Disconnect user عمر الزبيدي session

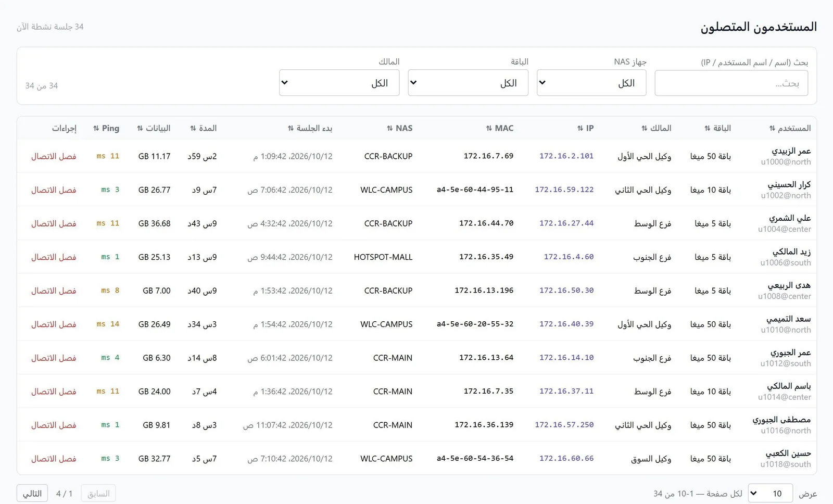(54, 156)
